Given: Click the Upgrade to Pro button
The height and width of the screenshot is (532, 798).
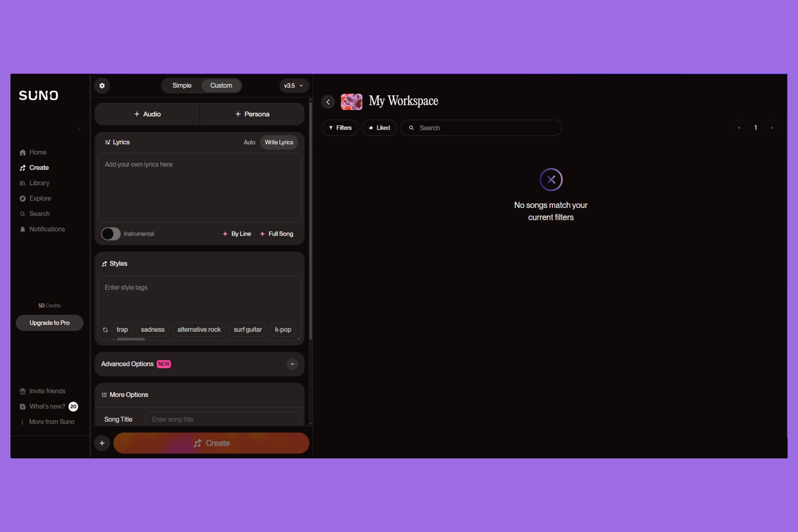Looking at the screenshot, I should (x=50, y=323).
